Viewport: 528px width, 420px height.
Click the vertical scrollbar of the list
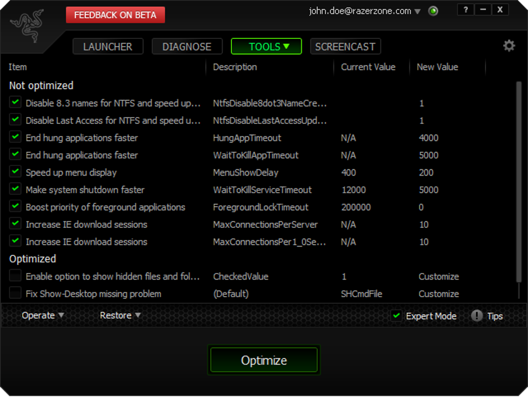519,182
